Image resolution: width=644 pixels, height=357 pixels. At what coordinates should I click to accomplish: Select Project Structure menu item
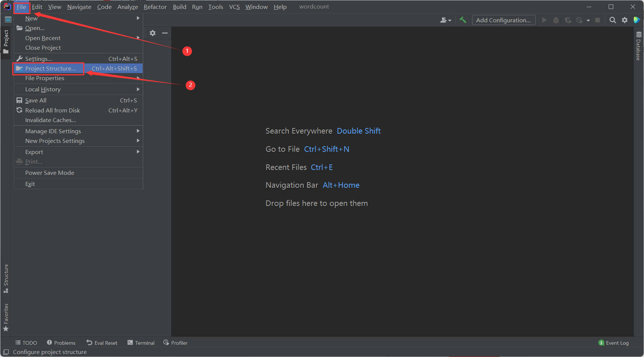pyautogui.click(x=78, y=69)
